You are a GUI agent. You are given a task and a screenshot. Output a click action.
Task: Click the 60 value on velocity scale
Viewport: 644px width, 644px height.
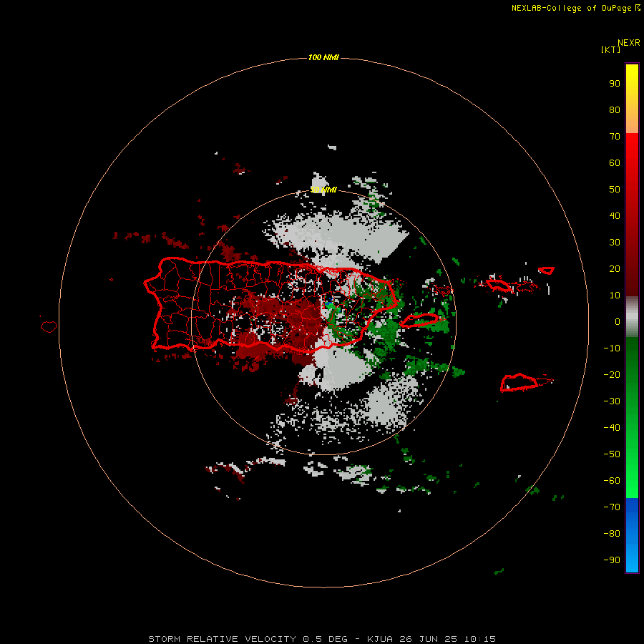(615, 163)
